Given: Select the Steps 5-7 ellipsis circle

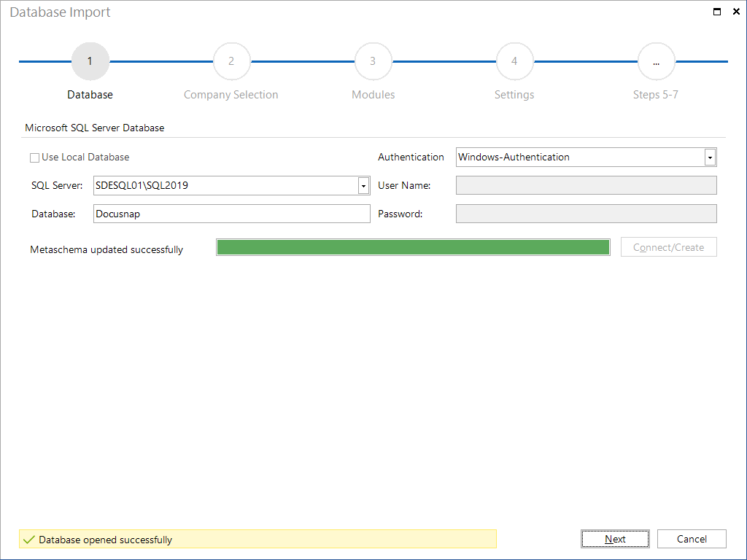Looking at the screenshot, I should 656,61.
